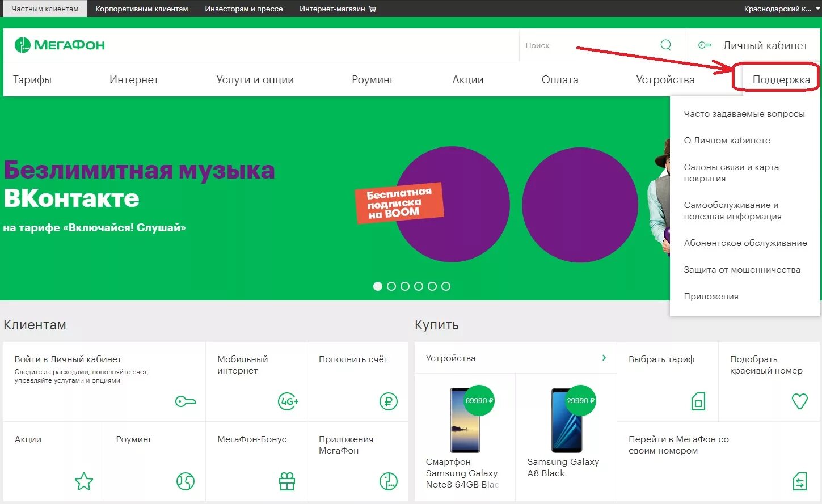Open the Samsung Galaxy Note8 product thumbnail

click(x=465, y=420)
